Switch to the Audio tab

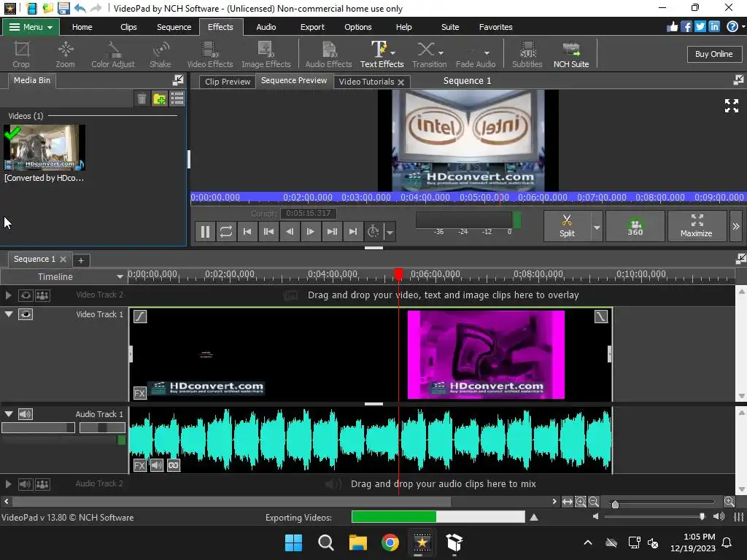coord(266,27)
